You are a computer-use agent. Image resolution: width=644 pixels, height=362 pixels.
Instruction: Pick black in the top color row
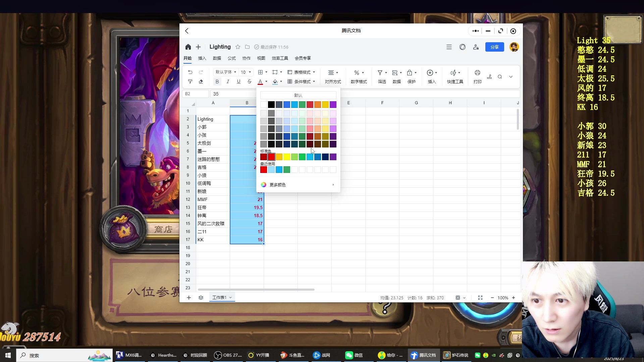[x=271, y=105]
